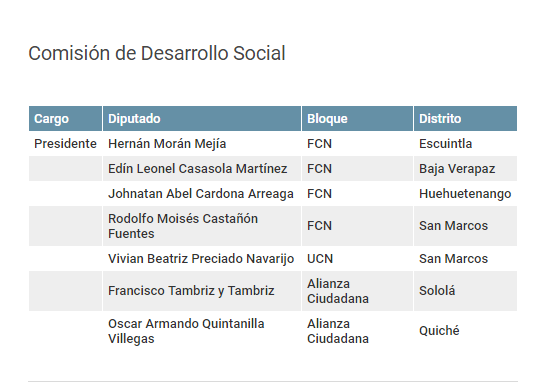The image size is (547, 388).
Task: Click the UCN bloque cell
Action: 320,259
